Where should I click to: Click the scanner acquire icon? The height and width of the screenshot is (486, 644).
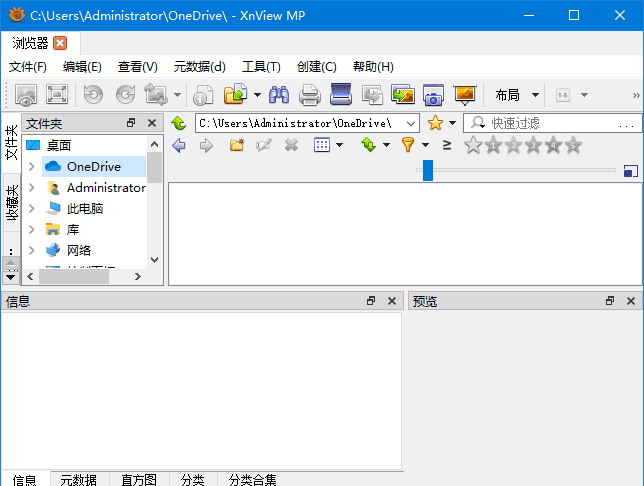(341, 94)
